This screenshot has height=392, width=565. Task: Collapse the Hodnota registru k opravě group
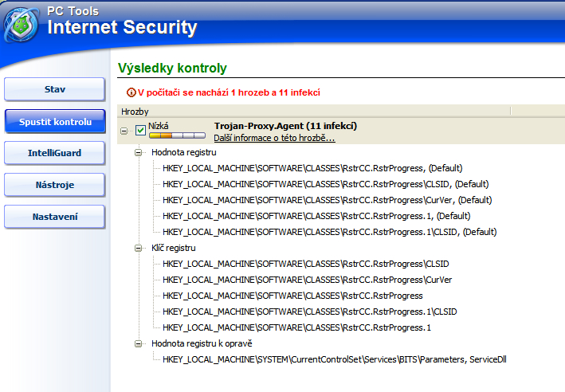pos(138,343)
